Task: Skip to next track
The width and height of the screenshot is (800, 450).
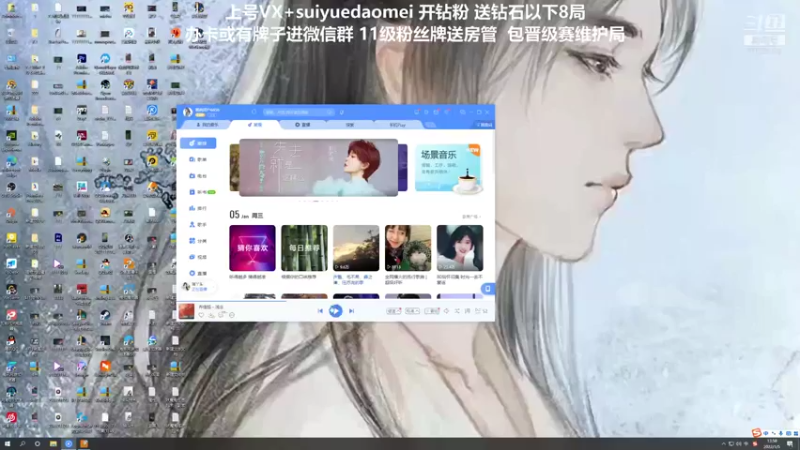Action: [352, 311]
